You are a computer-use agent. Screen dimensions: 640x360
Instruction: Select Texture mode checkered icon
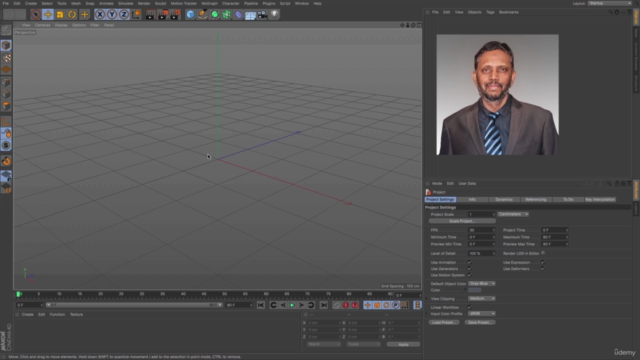[6, 58]
